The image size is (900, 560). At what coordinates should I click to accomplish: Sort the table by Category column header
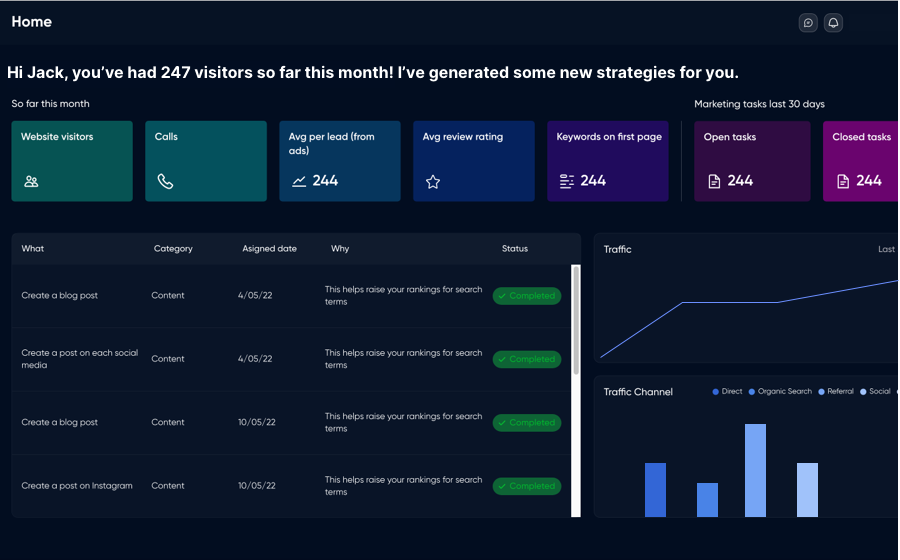[173, 249]
